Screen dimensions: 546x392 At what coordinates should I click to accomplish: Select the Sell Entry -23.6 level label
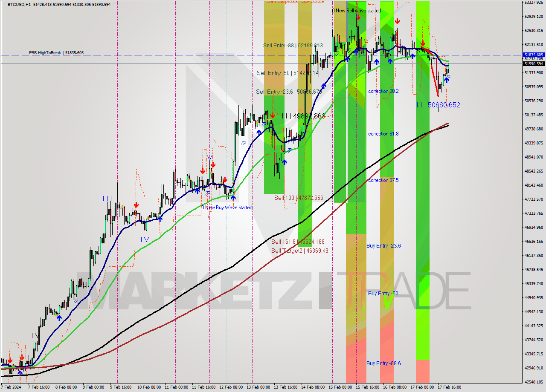coord(289,92)
